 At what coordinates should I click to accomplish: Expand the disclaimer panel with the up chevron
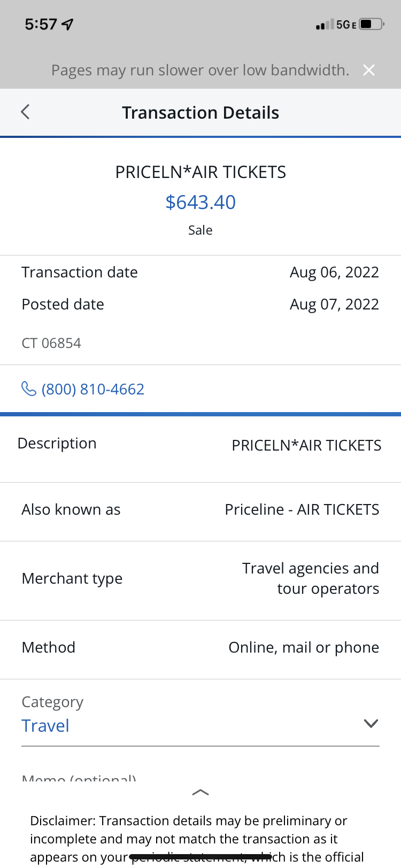click(200, 792)
